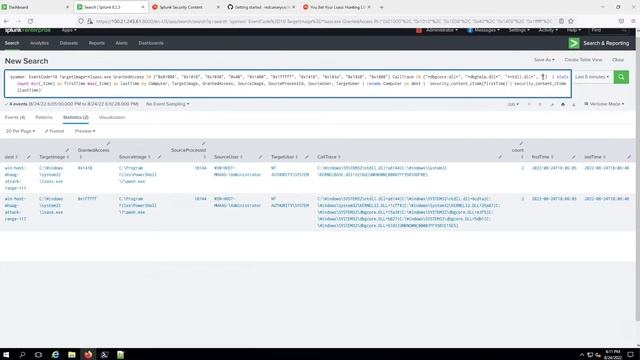Edit the lastTime column pencil icon
The height and width of the screenshot is (360, 640).
pos(629,157)
